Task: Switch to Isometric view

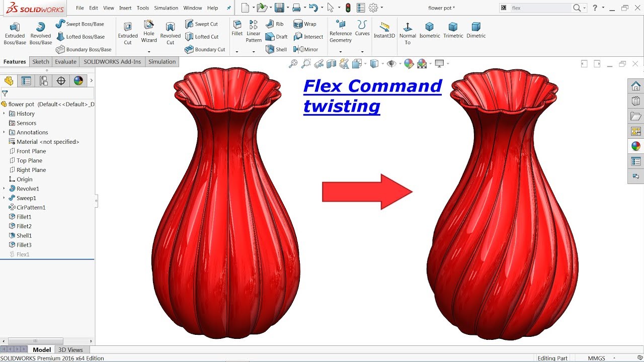Action: (430, 30)
